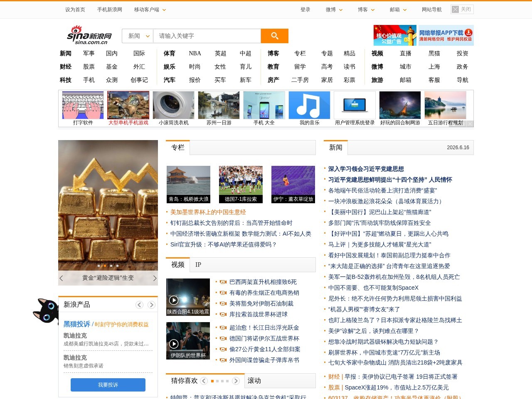Show next slide in gold carousel
This screenshot has width=532, height=399.
155,278
